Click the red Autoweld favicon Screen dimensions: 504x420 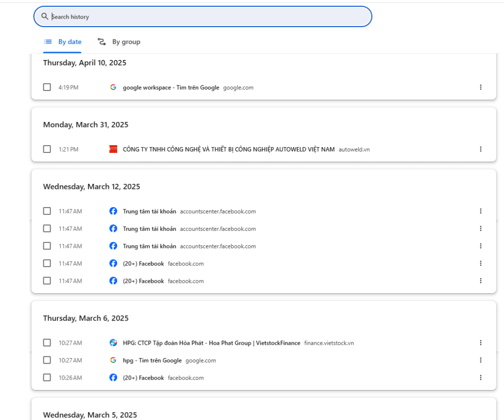pyautogui.click(x=113, y=150)
